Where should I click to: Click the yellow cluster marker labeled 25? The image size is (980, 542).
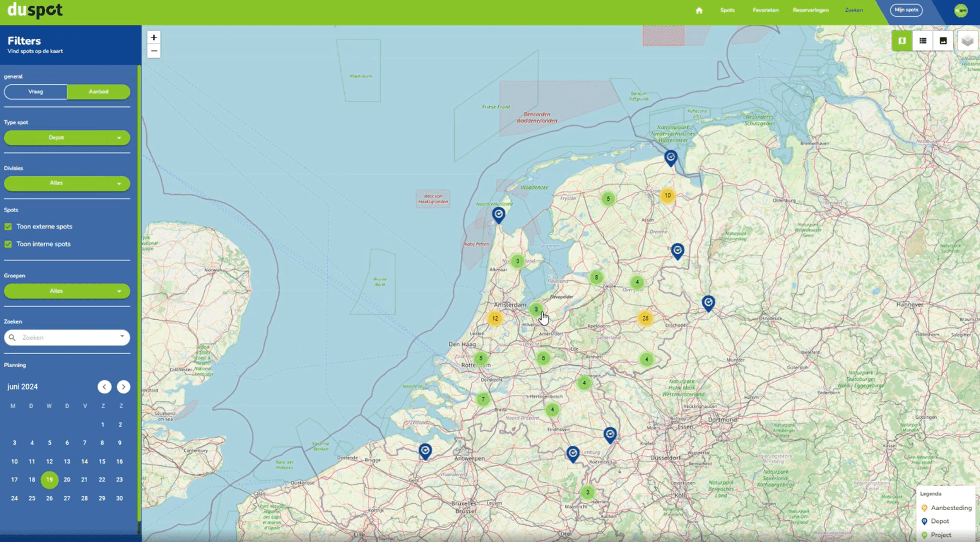click(645, 319)
